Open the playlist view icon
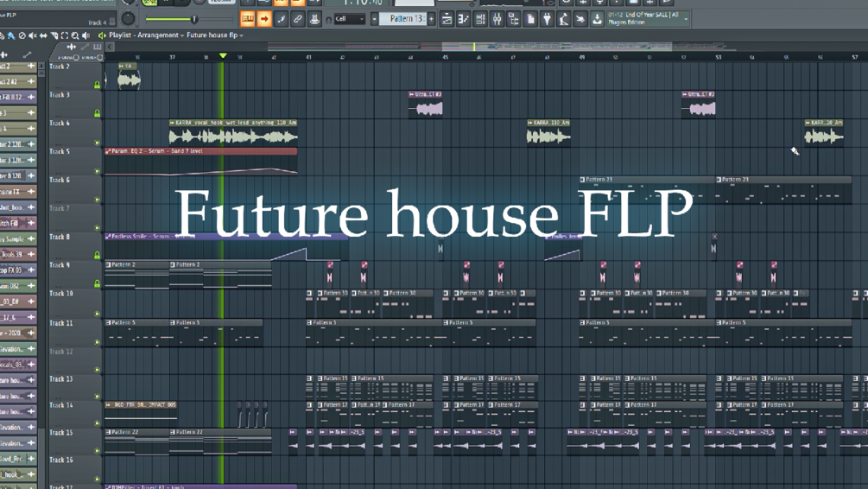The width and height of the screenshot is (868, 489). point(447,19)
